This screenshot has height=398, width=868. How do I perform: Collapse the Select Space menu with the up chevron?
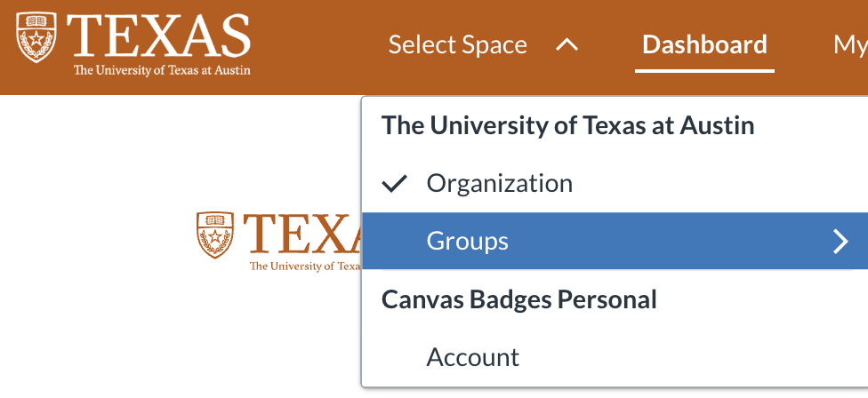[567, 44]
